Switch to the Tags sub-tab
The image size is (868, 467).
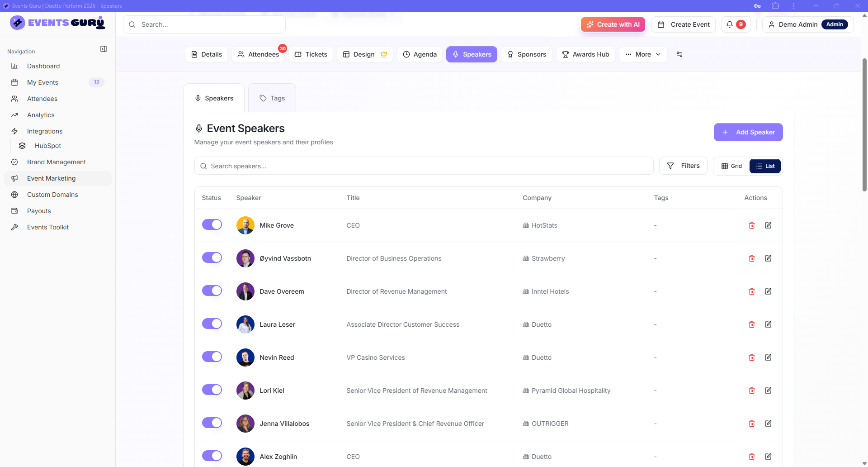tap(272, 98)
